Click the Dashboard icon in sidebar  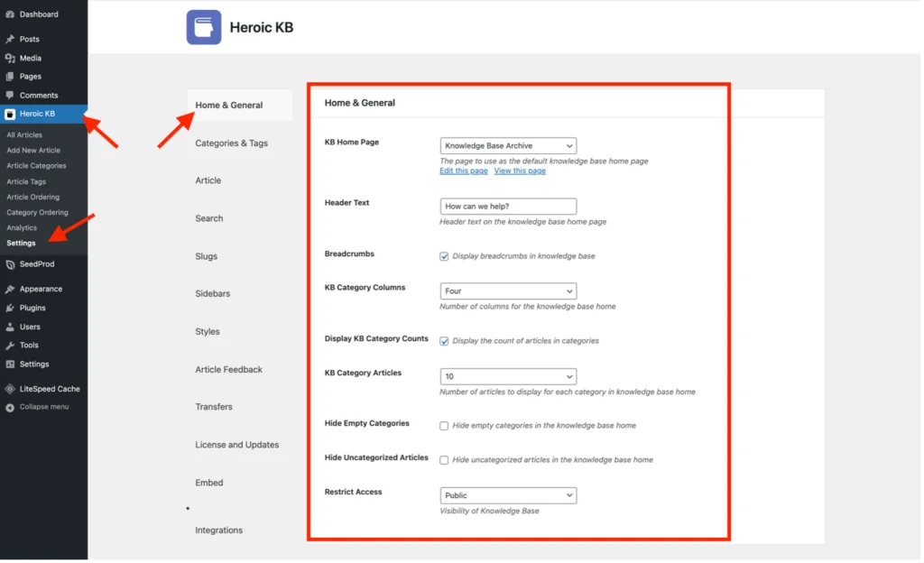coord(10,14)
